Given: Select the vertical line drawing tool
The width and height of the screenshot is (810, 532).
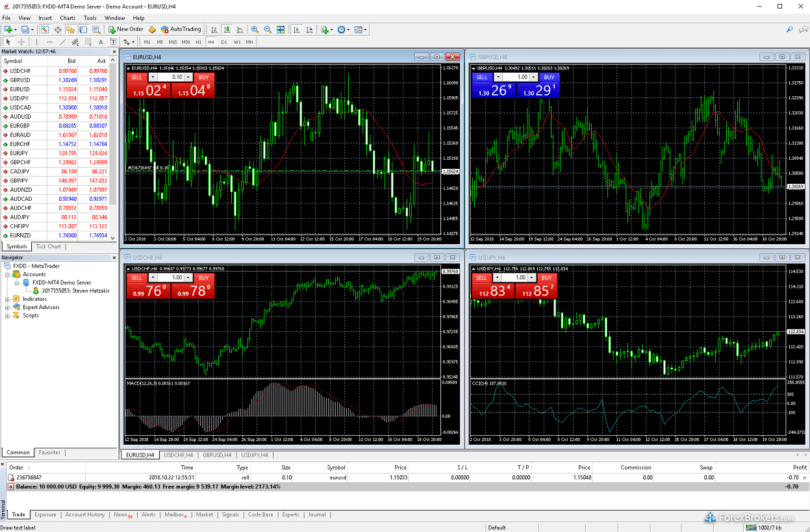Looking at the screenshot, I should tap(37, 42).
